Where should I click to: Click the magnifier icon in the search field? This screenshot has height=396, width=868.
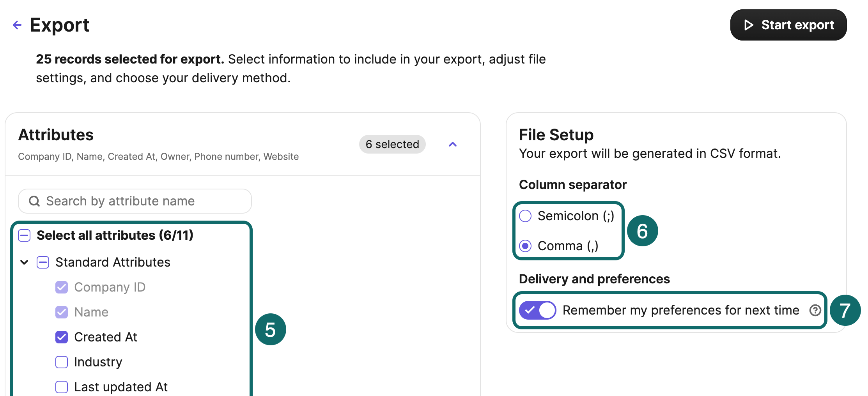coord(34,201)
